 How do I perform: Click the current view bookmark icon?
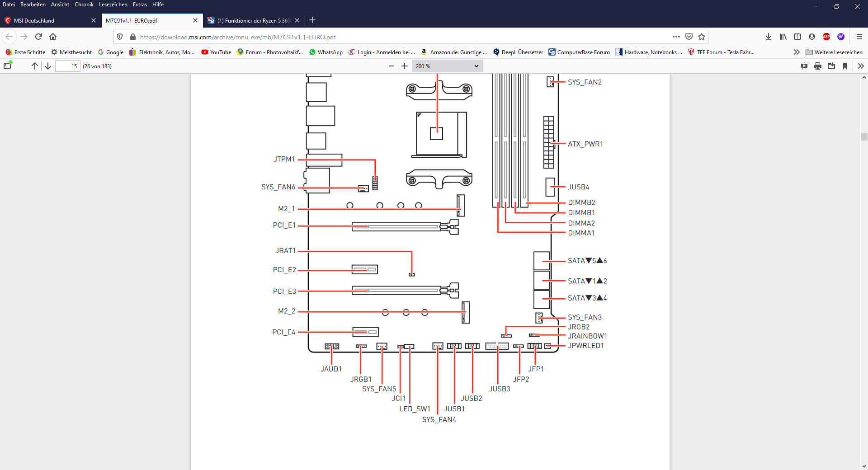[845, 66]
